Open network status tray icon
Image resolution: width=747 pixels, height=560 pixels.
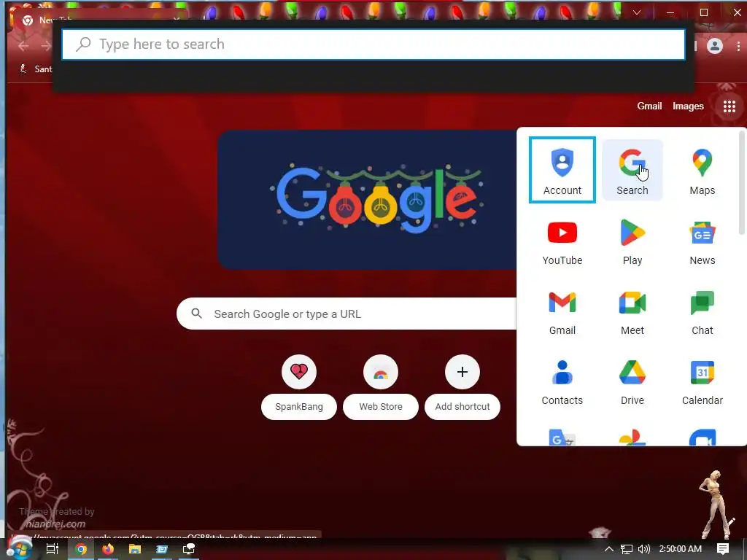(x=627, y=549)
